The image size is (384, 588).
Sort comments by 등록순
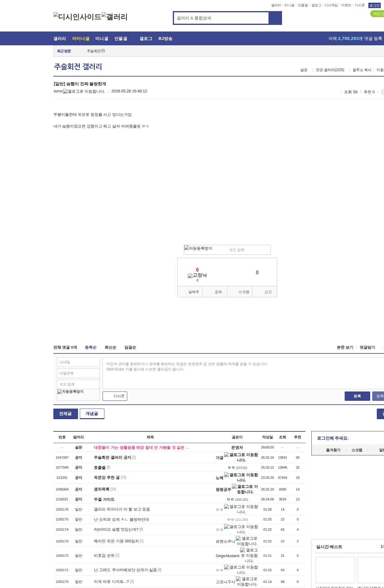click(91, 347)
